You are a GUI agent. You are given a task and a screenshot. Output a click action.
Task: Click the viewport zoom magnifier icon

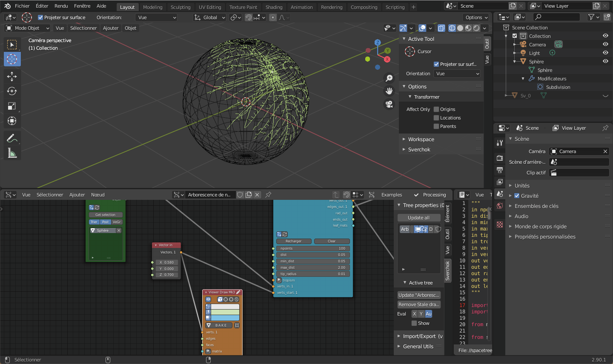pyautogui.click(x=389, y=78)
